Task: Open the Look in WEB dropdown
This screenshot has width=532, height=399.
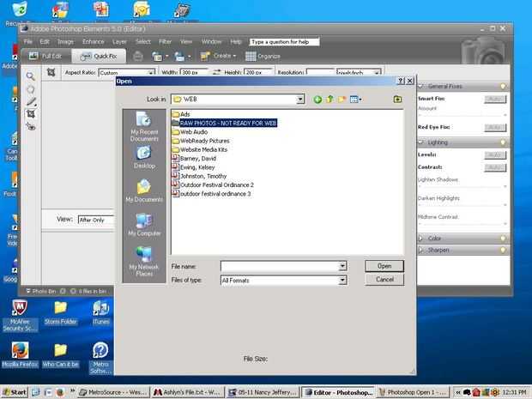Action: [300, 100]
